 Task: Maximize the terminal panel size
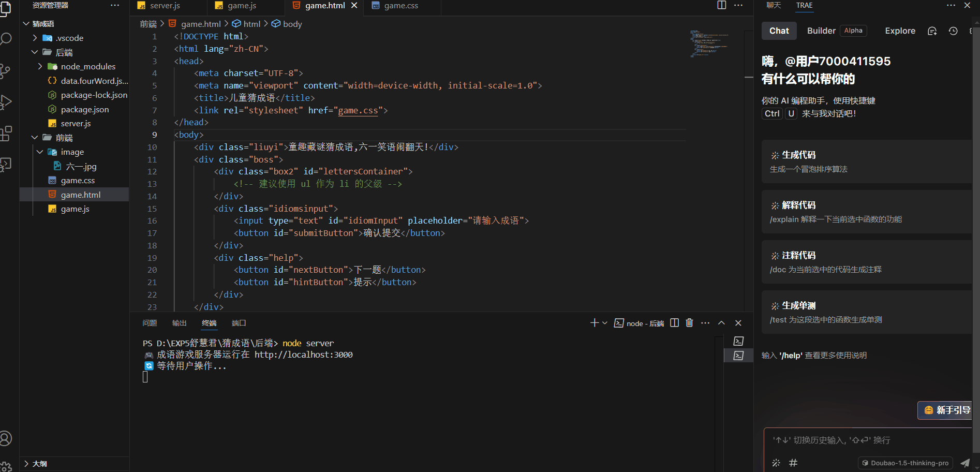click(721, 323)
